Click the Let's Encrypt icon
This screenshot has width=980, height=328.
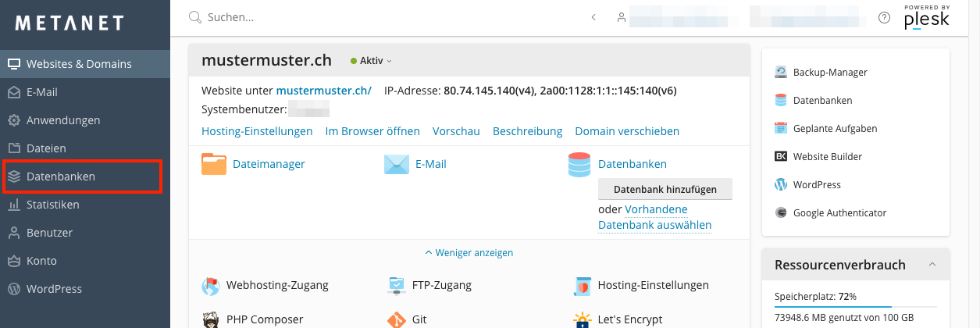tap(581, 319)
